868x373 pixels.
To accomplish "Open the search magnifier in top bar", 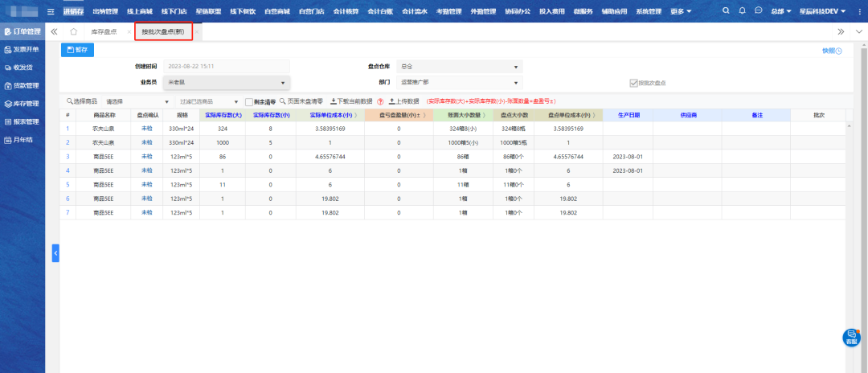I will (727, 10).
